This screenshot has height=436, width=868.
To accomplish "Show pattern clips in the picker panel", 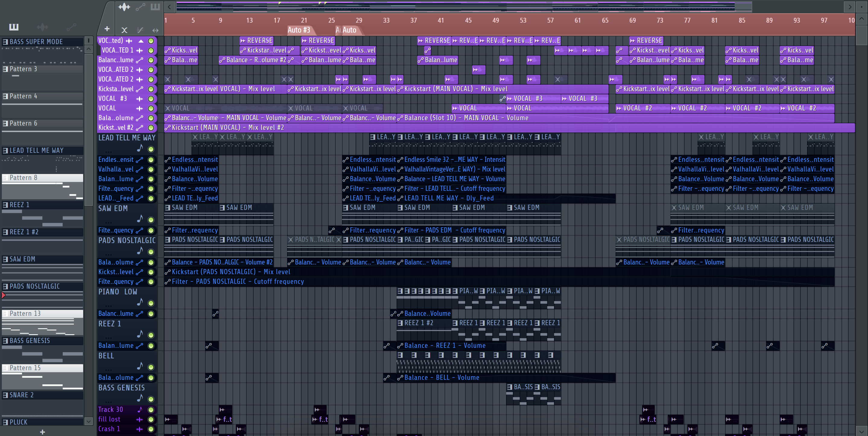I will [x=14, y=27].
